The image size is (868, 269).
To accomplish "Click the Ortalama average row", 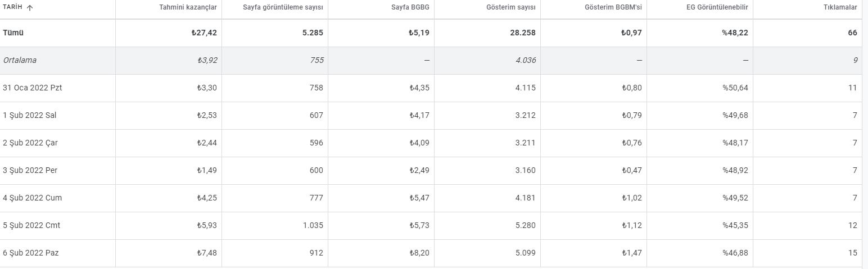I will [431, 61].
